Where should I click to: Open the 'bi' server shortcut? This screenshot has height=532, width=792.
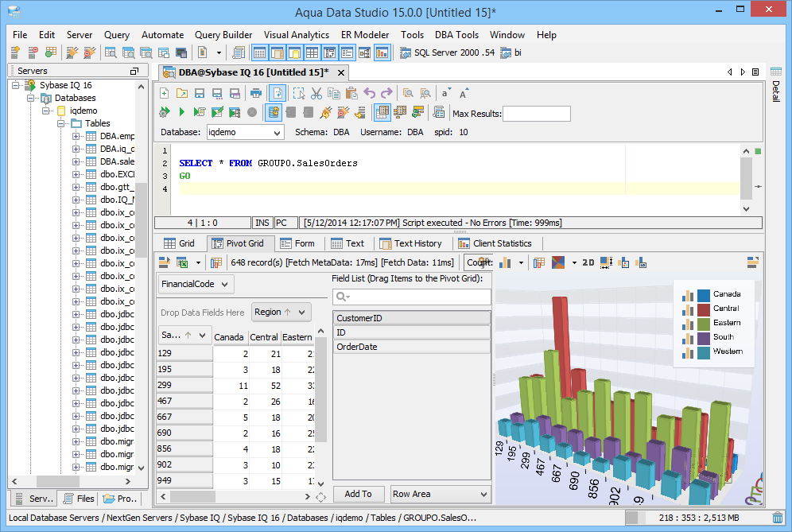511,52
